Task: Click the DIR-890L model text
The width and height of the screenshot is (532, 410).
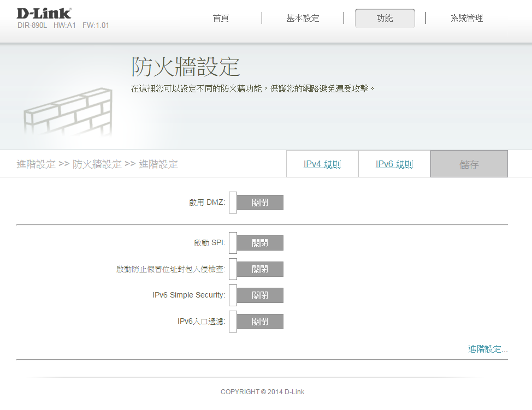Action: [32, 26]
